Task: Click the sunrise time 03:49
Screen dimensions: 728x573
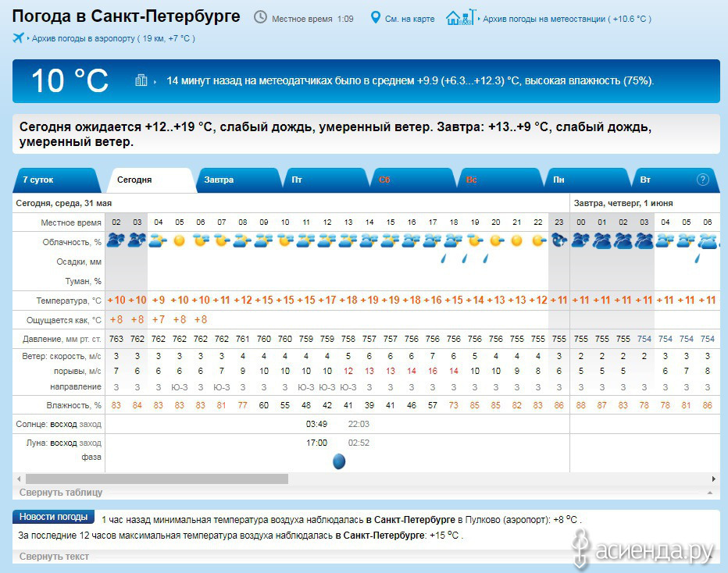Action: point(316,424)
